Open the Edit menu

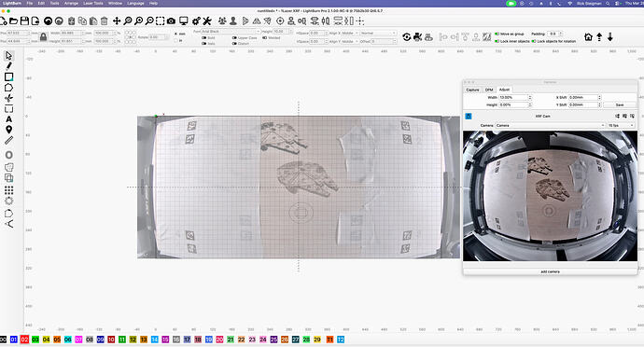[x=41, y=3]
